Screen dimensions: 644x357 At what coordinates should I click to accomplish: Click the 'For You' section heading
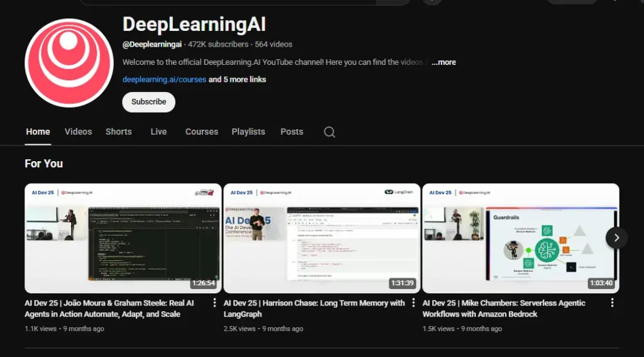[43, 164]
